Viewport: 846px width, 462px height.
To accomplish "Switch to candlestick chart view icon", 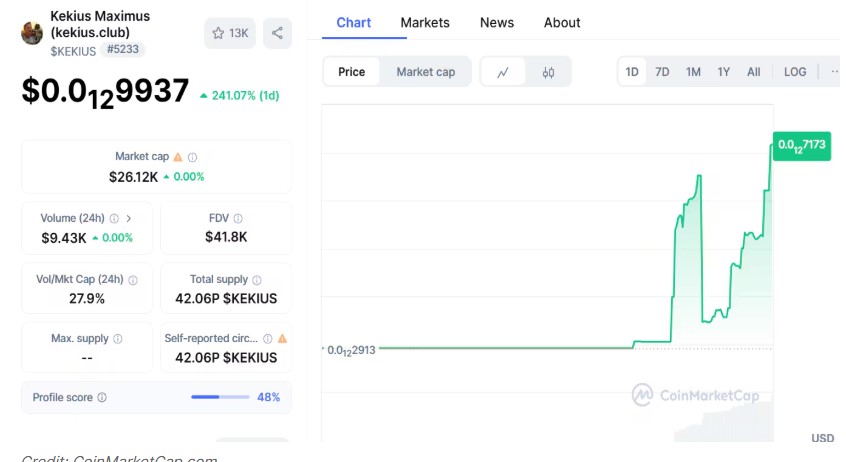I will click(x=548, y=72).
